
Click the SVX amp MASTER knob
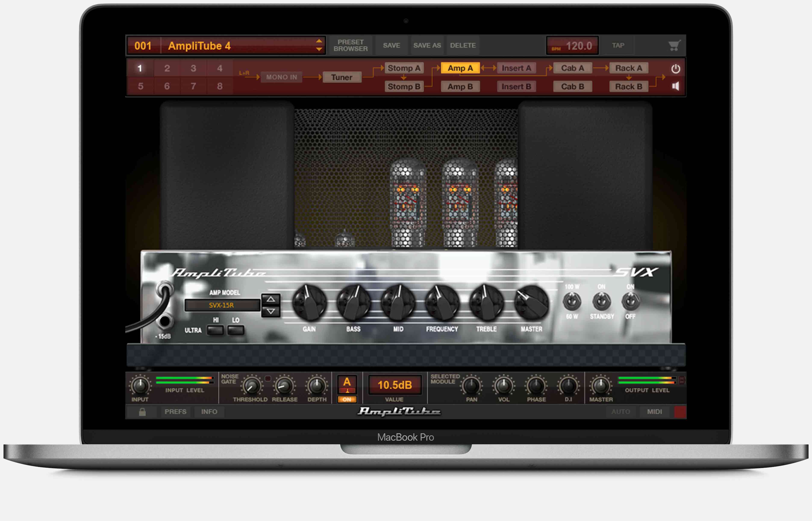point(531,303)
